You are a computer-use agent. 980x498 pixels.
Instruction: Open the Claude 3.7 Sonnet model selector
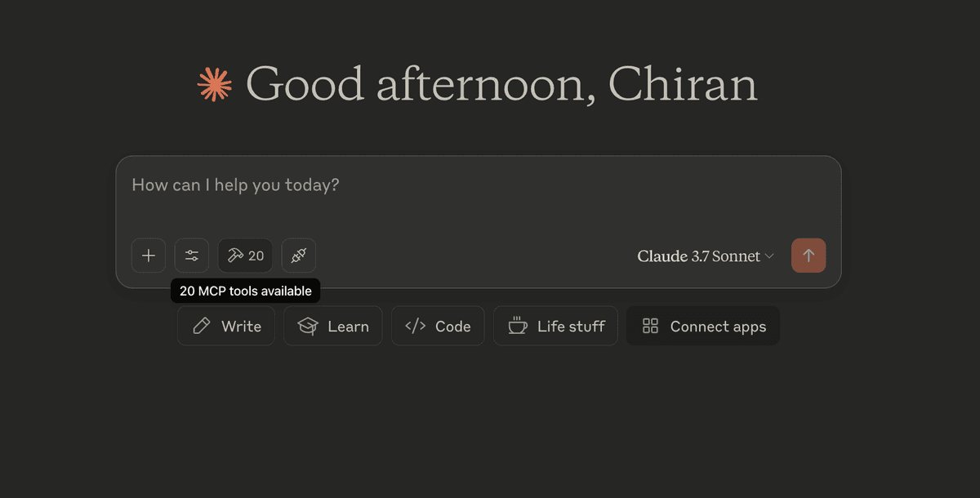pos(706,256)
